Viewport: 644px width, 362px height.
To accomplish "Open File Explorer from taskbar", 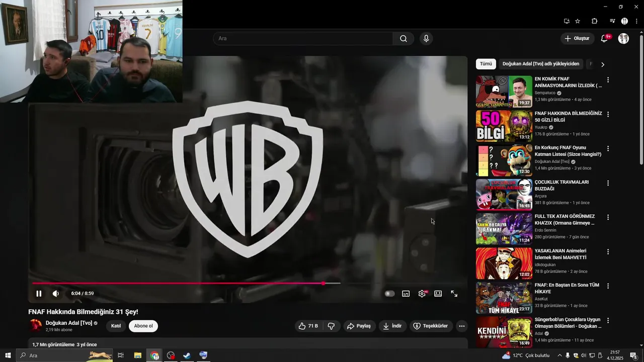I will point(138,355).
